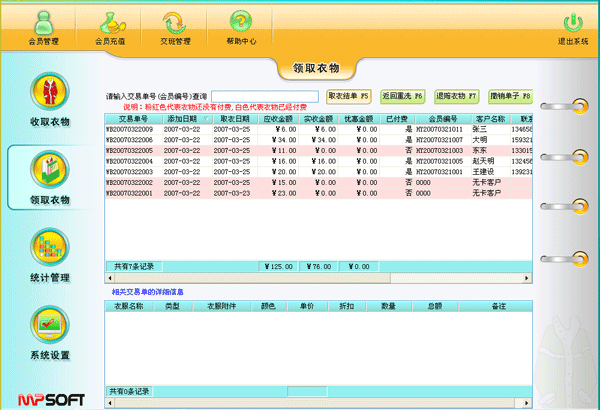Click the 退购衣物 F7 button
600x410 pixels.
point(455,96)
